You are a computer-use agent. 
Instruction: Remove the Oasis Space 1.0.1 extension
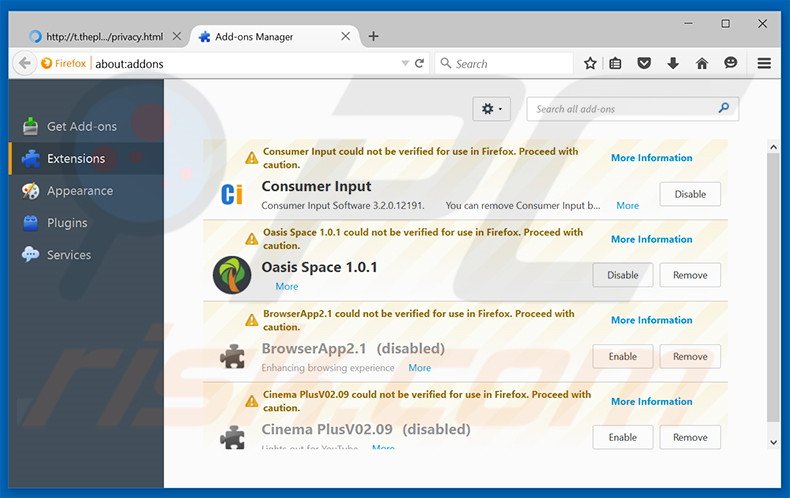pyautogui.click(x=690, y=275)
